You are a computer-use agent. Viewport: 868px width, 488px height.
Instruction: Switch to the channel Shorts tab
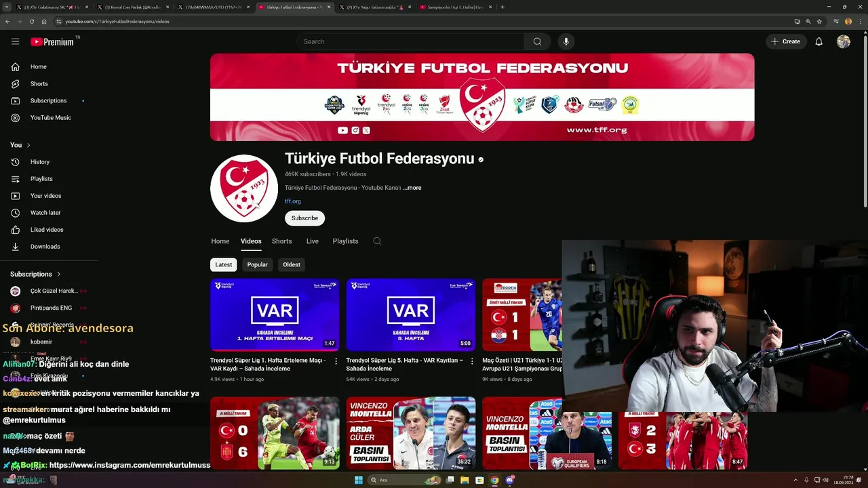point(281,241)
